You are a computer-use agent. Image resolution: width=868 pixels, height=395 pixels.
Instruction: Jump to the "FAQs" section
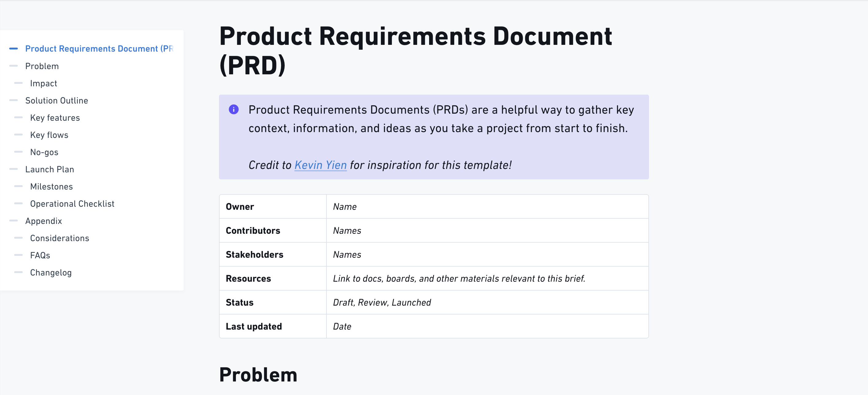click(40, 255)
